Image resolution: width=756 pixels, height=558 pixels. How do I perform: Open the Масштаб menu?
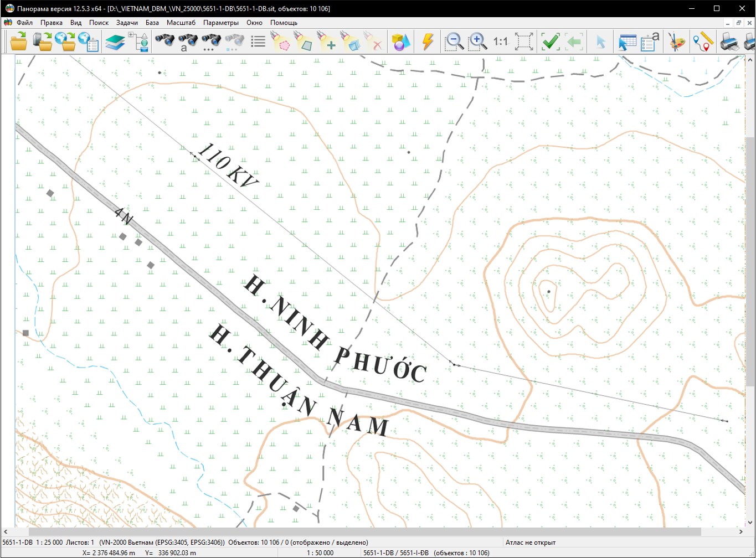click(181, 23)
